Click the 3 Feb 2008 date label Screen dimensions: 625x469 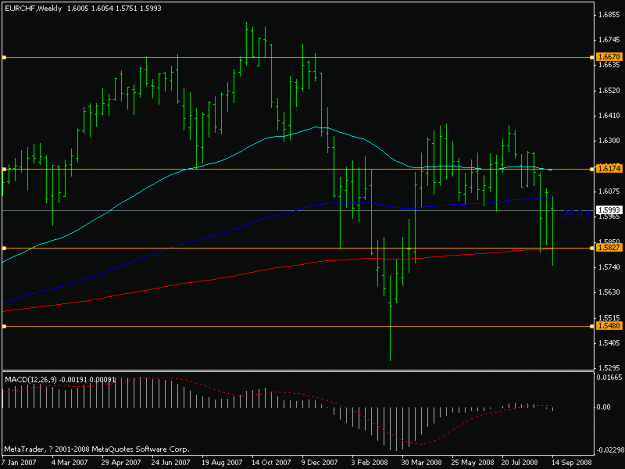[369, 462]
